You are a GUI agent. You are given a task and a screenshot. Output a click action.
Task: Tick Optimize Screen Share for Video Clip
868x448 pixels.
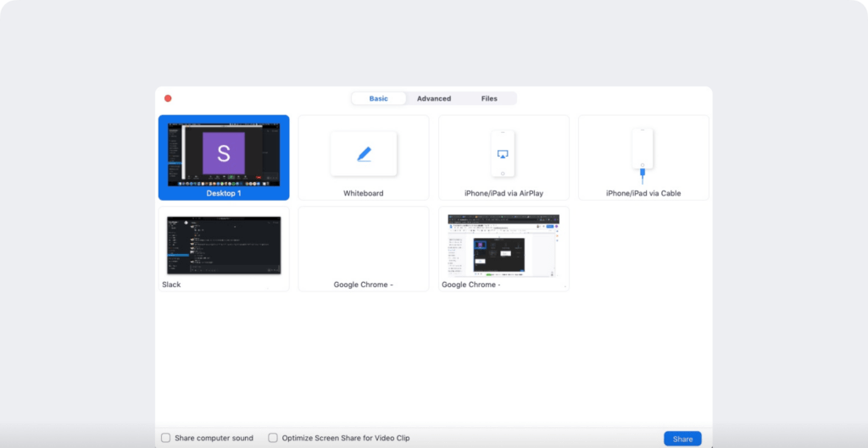273,438
